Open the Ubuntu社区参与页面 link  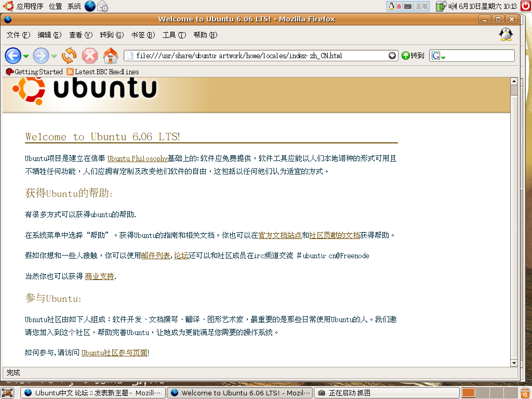pyautogui.click(x=114, y=353)
